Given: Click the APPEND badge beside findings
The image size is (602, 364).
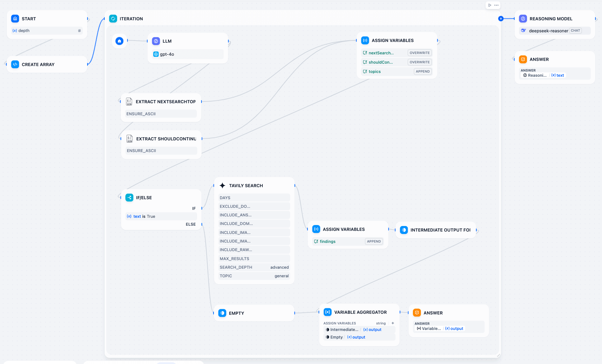Looking at the screenshot, I should (x=374, y=242).
